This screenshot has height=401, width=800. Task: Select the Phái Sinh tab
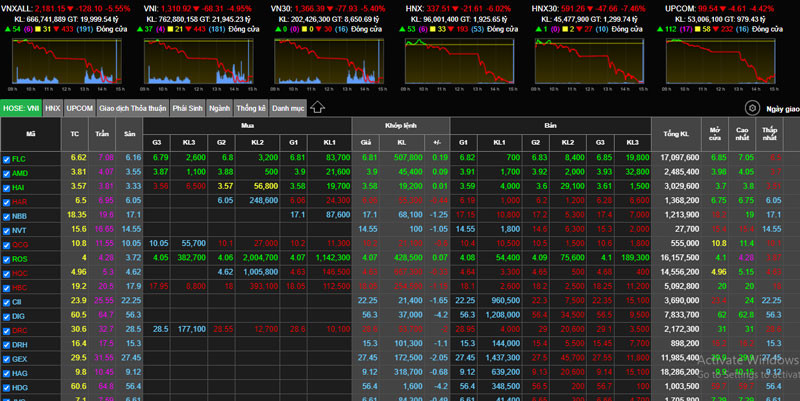(187, 107)
